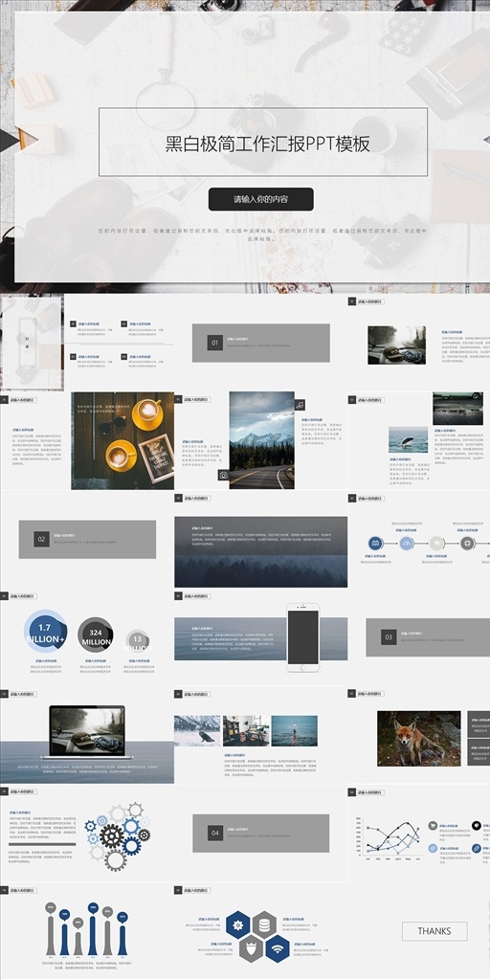Click the music note icon beside the mountain photo
The image size is (490, 980).
(x=300, y=405)
